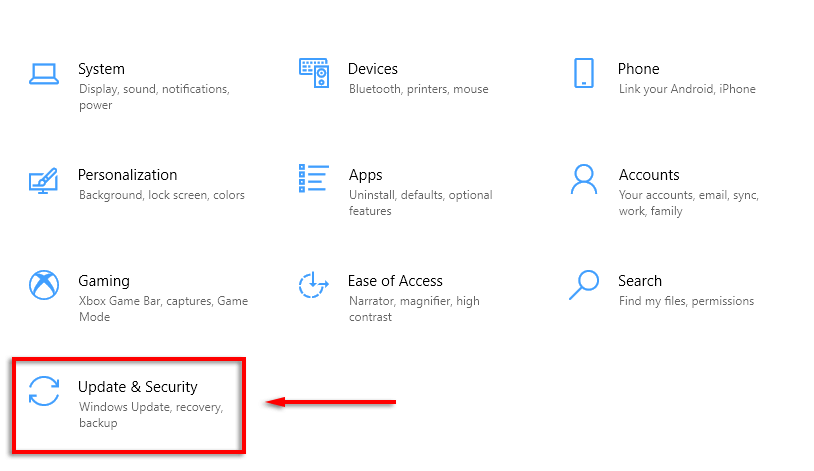
Task: Select the Apps settings title
Action: [x=366, y=175]
